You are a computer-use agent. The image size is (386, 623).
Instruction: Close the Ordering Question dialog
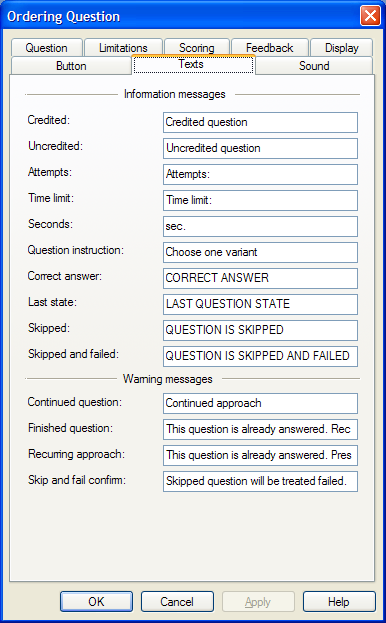coord(370,16)
